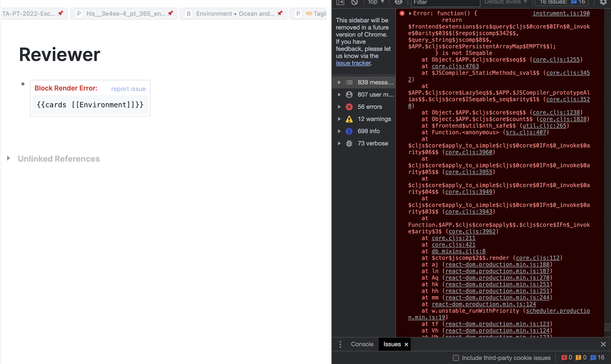Hide the console sidebar panel
This screenshot has height=364, width=611.
[x=340, y=3]
